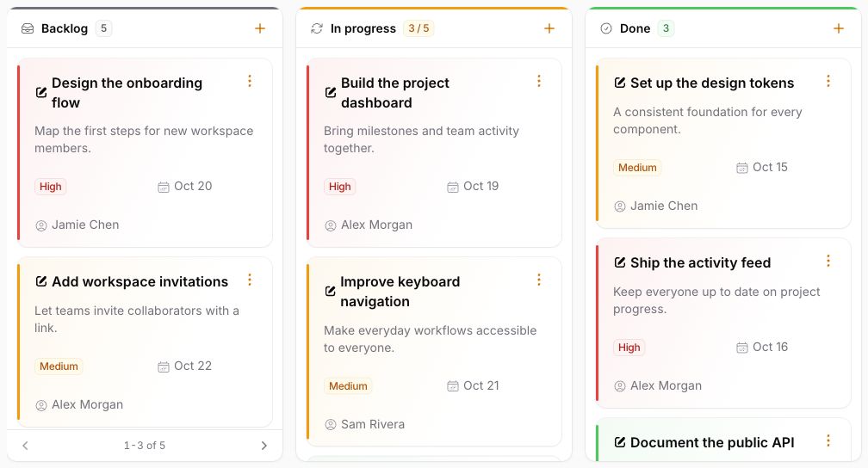Click the Oct 15 due date

(770, 167)
